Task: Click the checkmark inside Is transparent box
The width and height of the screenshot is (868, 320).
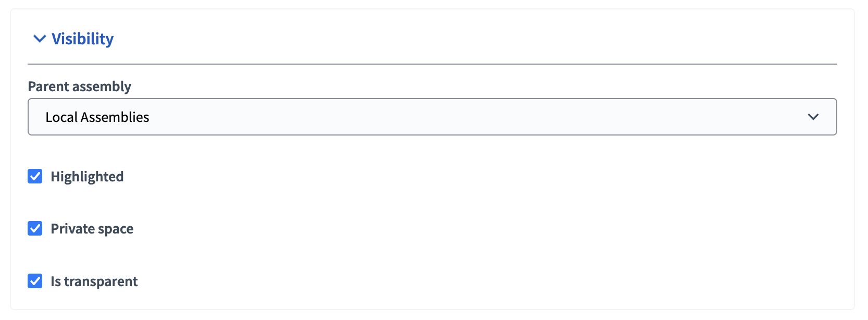Action: [34, 281]
